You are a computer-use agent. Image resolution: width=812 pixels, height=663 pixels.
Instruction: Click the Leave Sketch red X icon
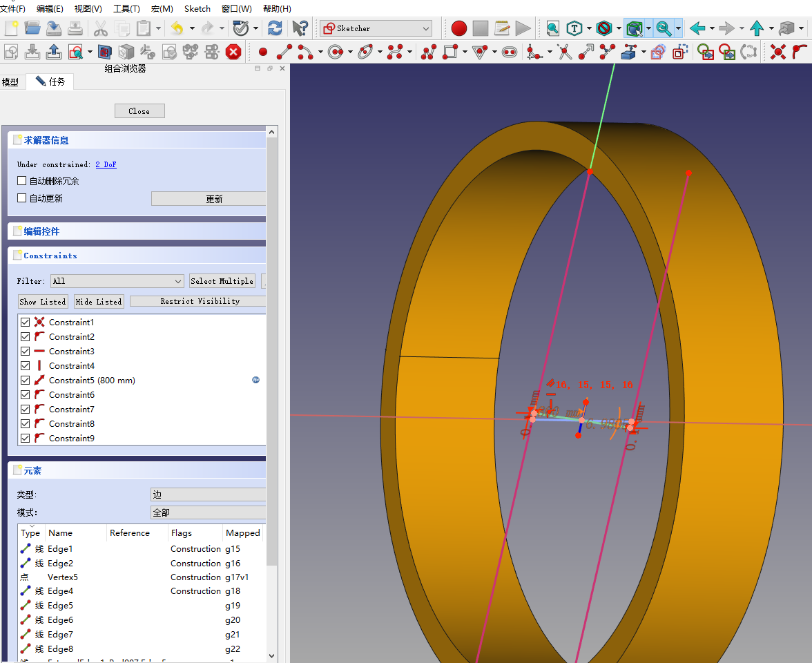pos(233,52)
